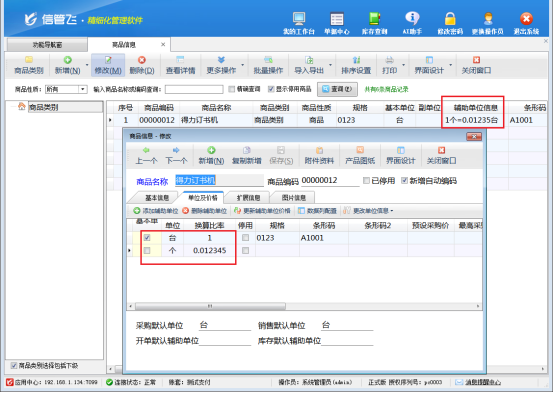Click the 商品名称 field showing 得力订书机
The height and width of the screenshot is (393, 554).
pyautogui.click(x=219, y=181)
